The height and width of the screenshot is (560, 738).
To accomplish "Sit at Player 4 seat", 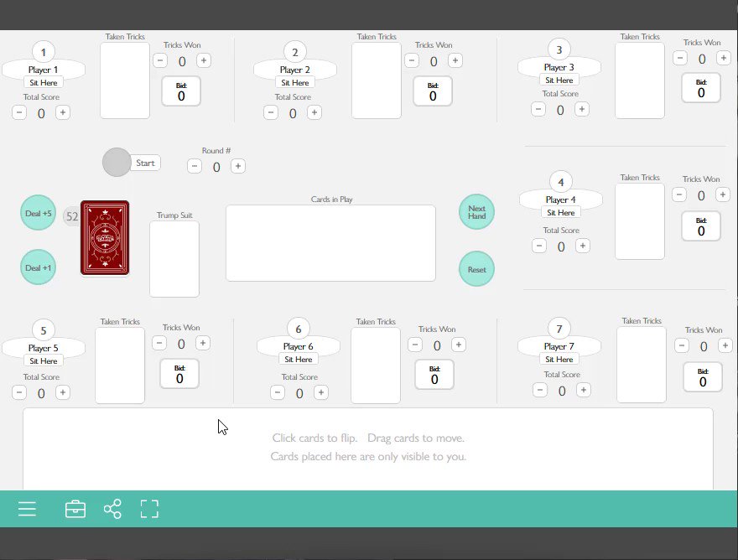I will [560, 212].
